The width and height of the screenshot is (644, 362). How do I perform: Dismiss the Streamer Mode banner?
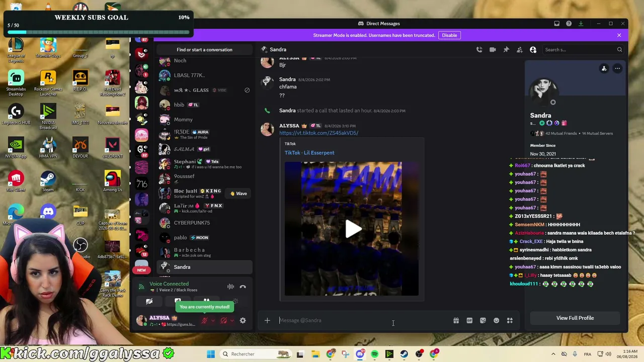click(619, 35)
